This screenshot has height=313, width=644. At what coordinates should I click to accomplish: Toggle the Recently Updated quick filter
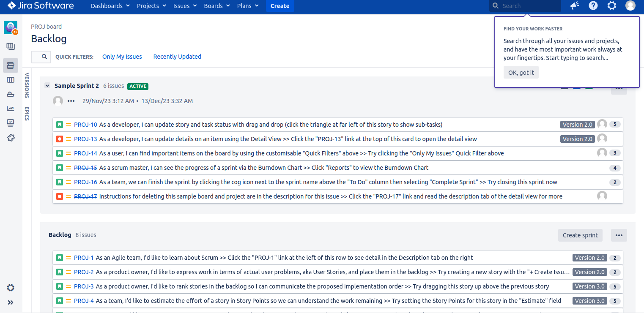click(x=177, y=57)
